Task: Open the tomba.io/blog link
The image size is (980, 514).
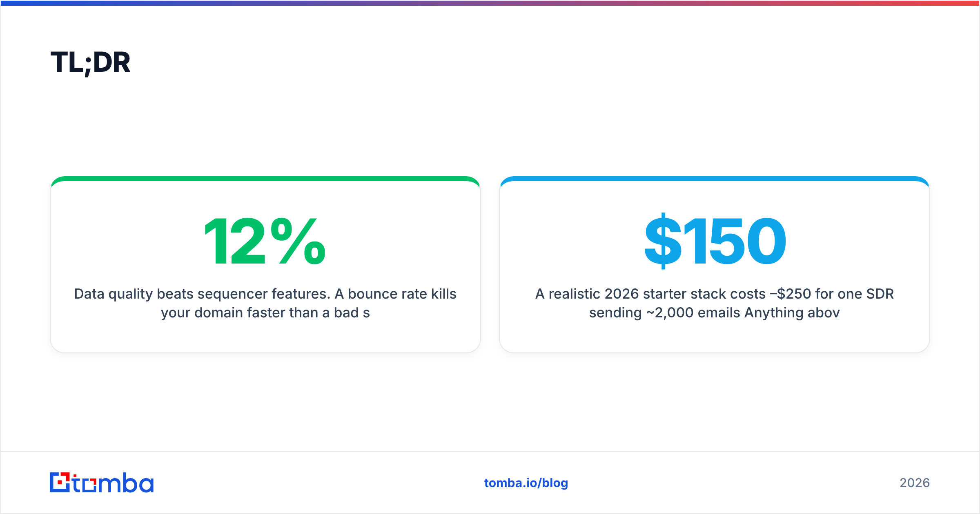Action: (526, 483)
